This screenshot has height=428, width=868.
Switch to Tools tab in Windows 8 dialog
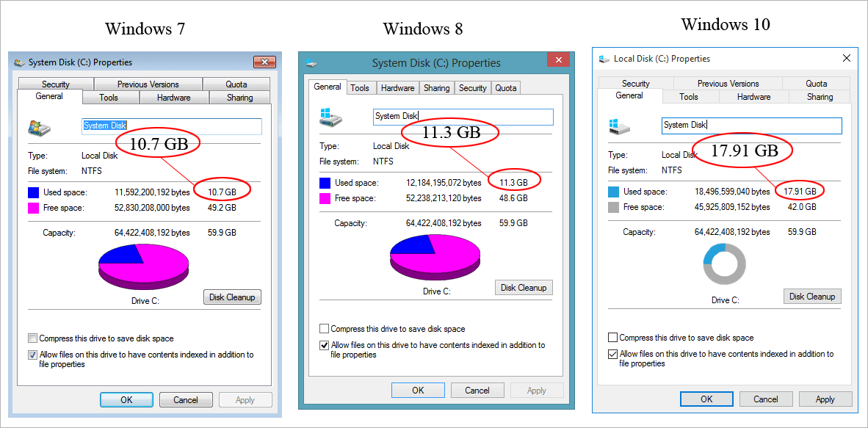pos(360,88)
